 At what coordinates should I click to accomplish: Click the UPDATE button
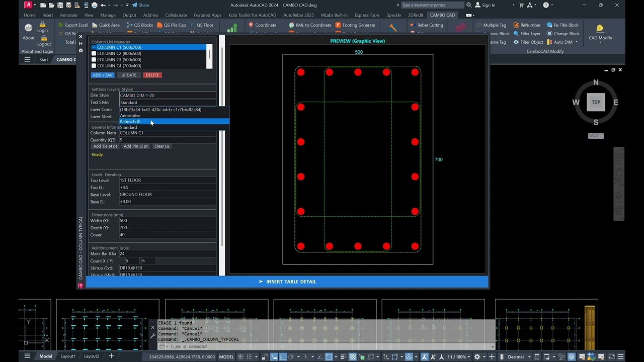tap(129, 75)
